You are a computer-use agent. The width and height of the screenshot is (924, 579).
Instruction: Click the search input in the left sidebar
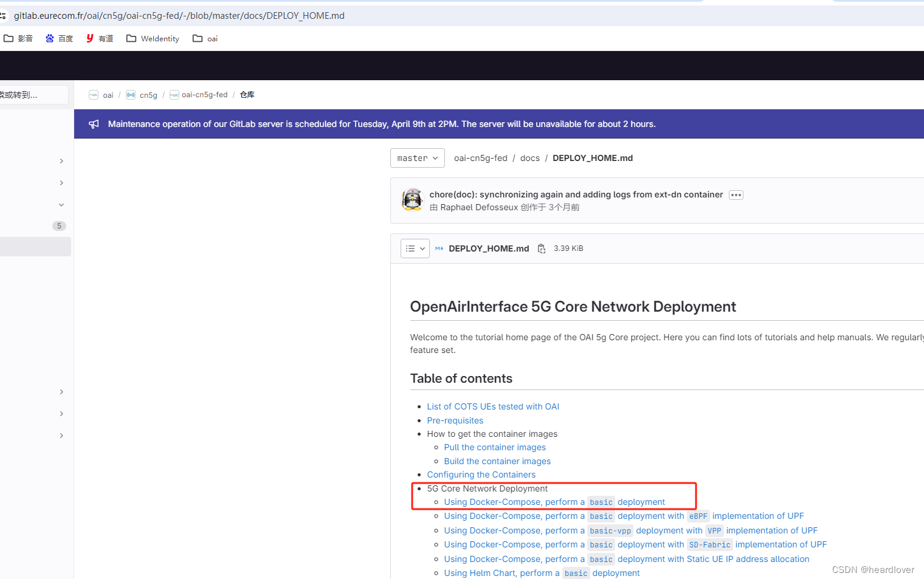coord(33,95)
